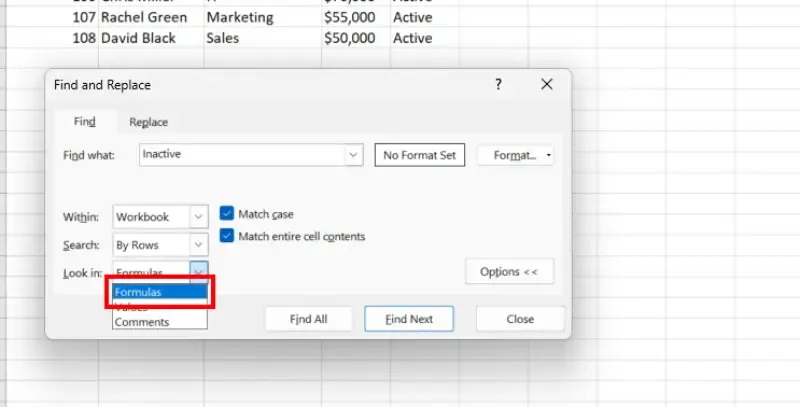Click the Find Next button
This screenshot has width=800, height=407.
click(409, 319)
